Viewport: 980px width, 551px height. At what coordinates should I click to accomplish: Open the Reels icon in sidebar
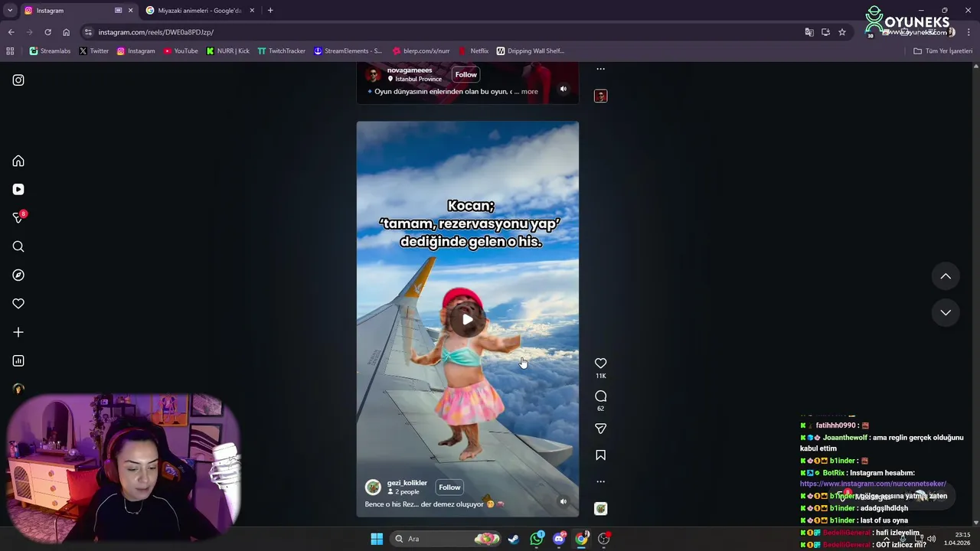(18, 189)
